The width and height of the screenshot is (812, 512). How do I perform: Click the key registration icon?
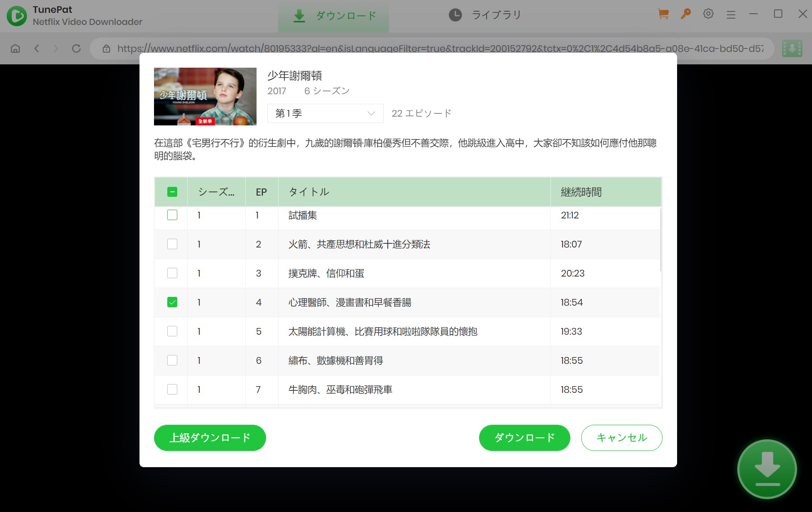[x=686, y=14]
